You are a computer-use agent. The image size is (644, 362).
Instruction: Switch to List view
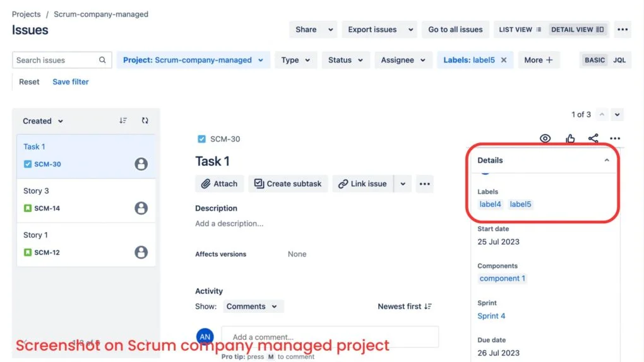click(520, 30)
